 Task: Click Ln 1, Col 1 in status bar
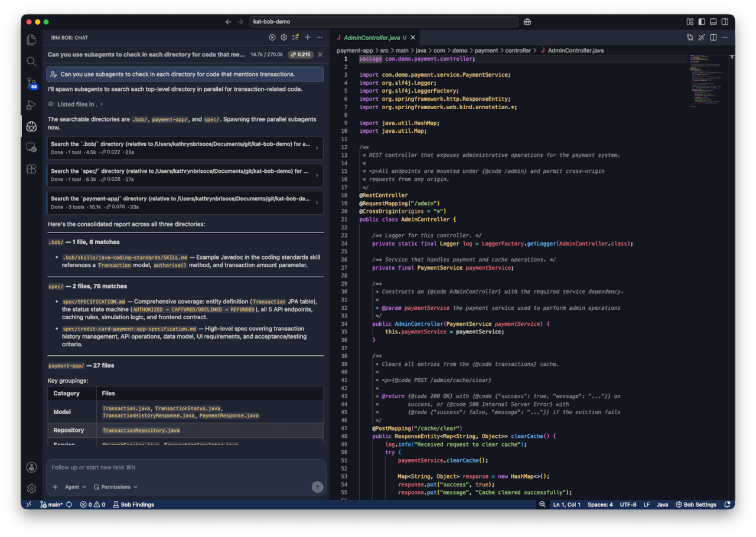(566, 505)
